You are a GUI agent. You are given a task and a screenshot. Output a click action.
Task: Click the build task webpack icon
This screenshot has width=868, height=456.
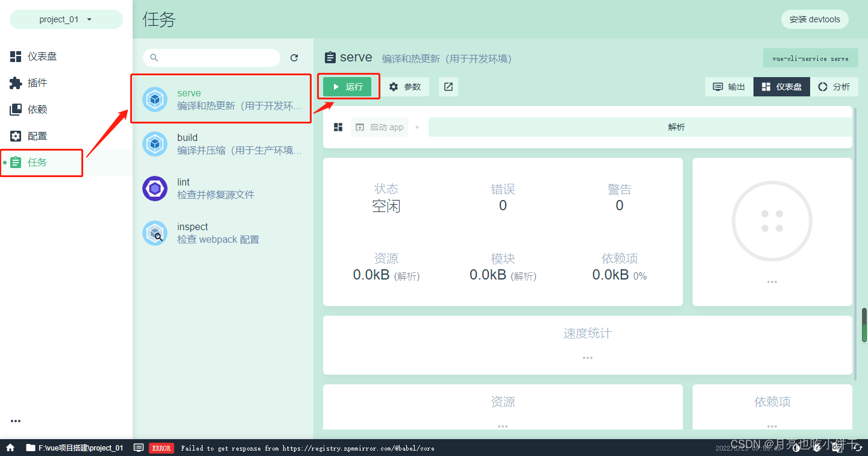click(x=155, y=144)
